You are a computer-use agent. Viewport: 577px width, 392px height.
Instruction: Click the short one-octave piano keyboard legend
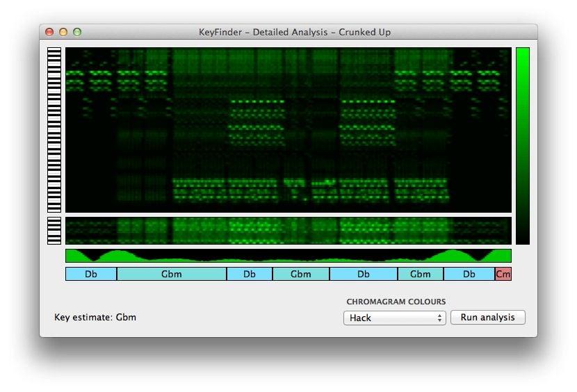pyautogui.click(x=54, y=231)
